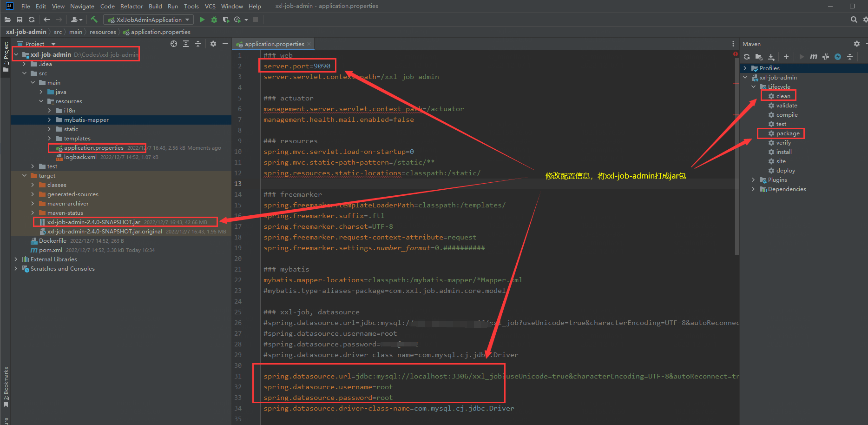The image size is (868, 425).
Task: Click Download Sources icon in Maven panel
Action: pyautogui.click(x=771, y=57)
